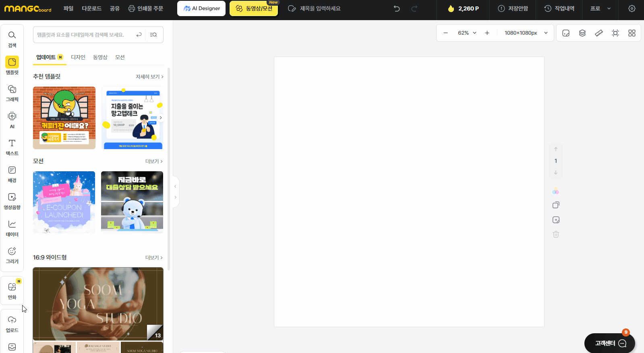The height and width of the screenshot is (353, 644).
Task: Collapse the left template panel
Action: tap(175, 187)
